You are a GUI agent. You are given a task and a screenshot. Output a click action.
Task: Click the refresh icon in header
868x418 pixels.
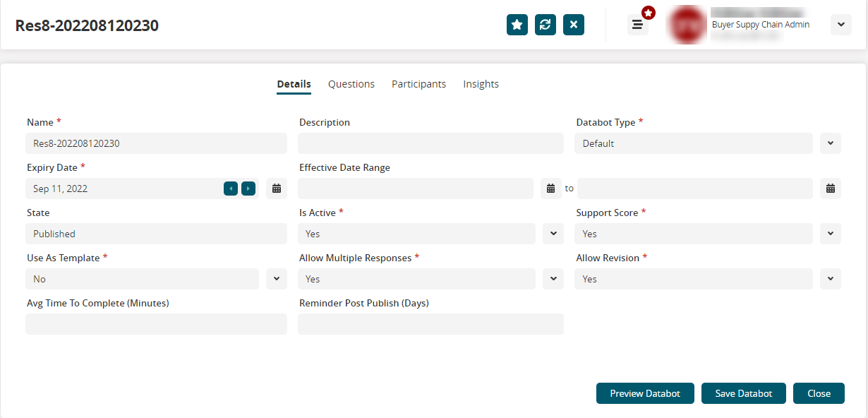tap(545, 25)
